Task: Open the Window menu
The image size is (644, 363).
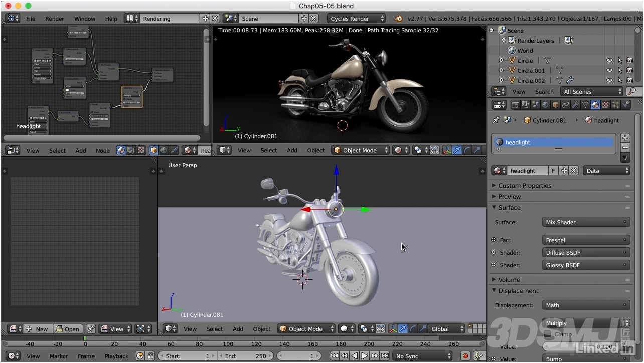Action: point(85,19)
